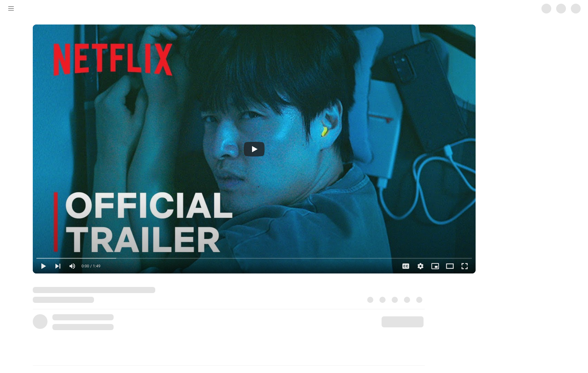The height and width of the screenshot is (373, 588).
Task: Seek on the video progress bar
Action: (254, 258)
